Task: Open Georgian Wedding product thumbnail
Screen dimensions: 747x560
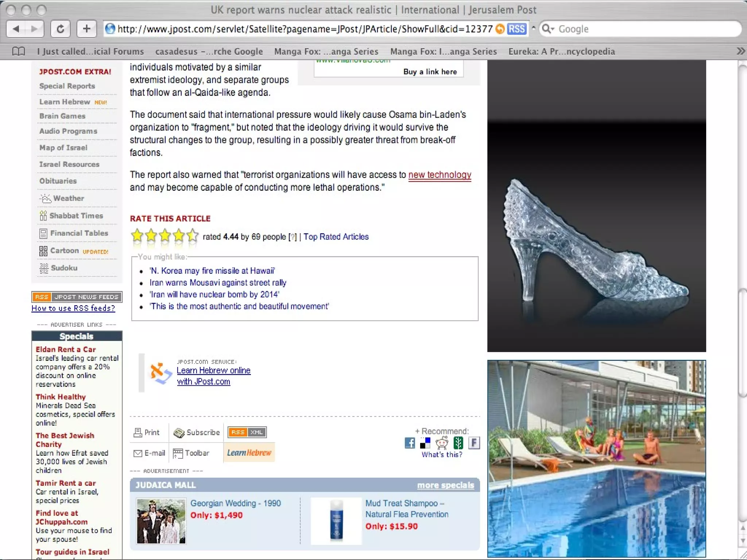Action: tap(161, 521)
